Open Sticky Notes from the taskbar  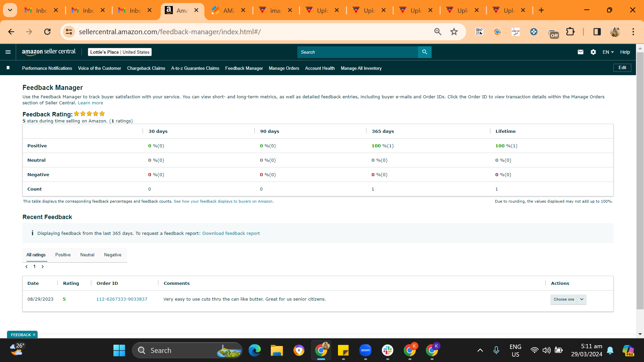point(343,350)
